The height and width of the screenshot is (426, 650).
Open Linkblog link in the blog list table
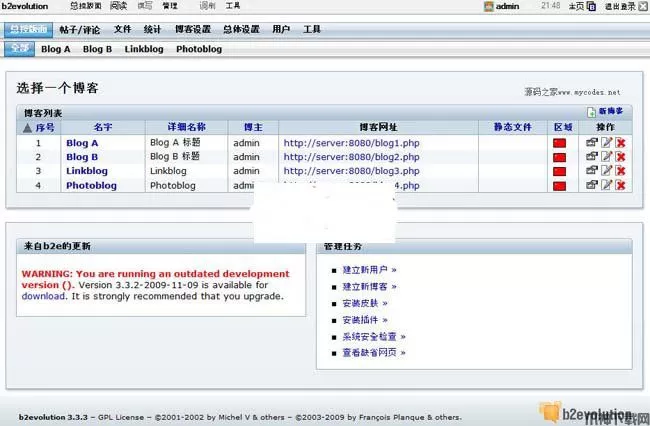point(87,171)
